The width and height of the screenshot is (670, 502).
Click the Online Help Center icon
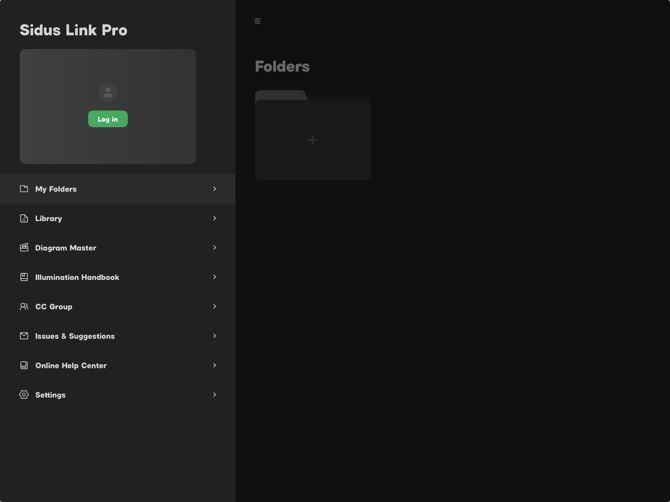(x=24, y=365)
